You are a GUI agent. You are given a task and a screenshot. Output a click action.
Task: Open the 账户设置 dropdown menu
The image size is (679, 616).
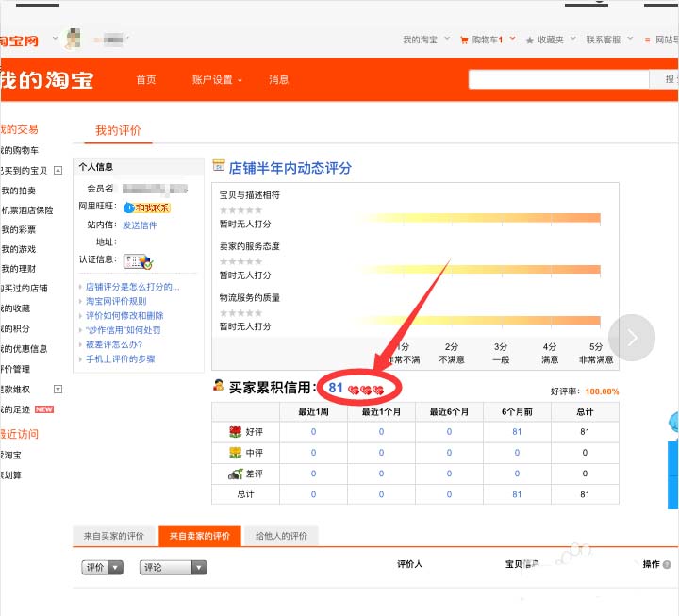click(x=217, y=80)
